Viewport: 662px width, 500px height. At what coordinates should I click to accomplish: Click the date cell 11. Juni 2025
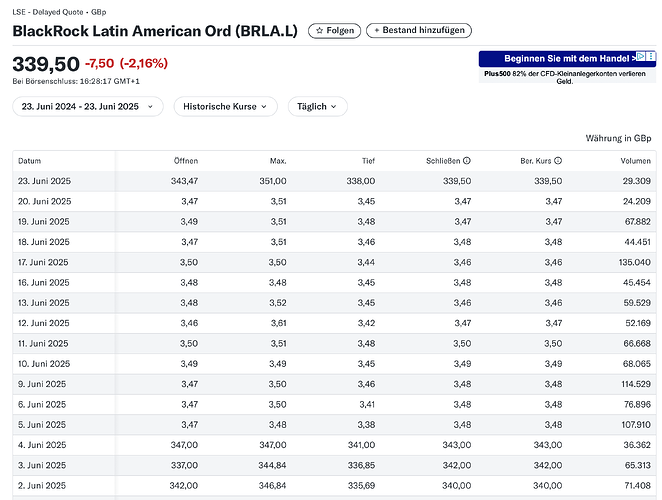(43, 343)
